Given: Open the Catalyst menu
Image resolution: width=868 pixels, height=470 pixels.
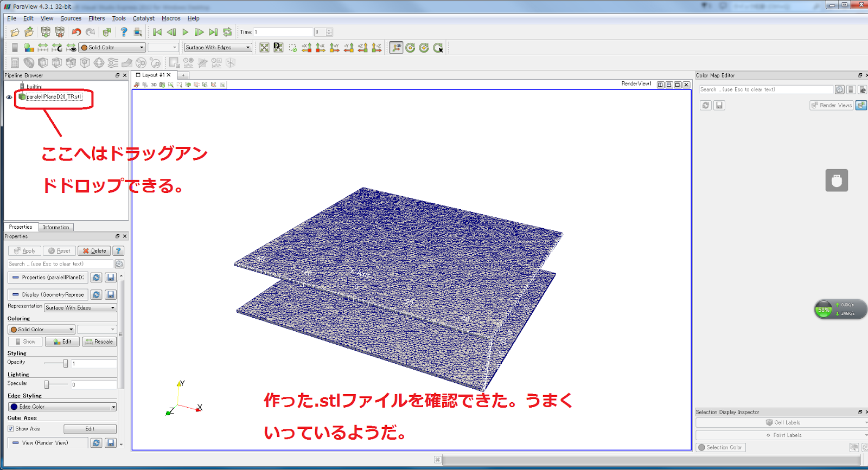Looking at the screenshot, I should click(144, 18).
